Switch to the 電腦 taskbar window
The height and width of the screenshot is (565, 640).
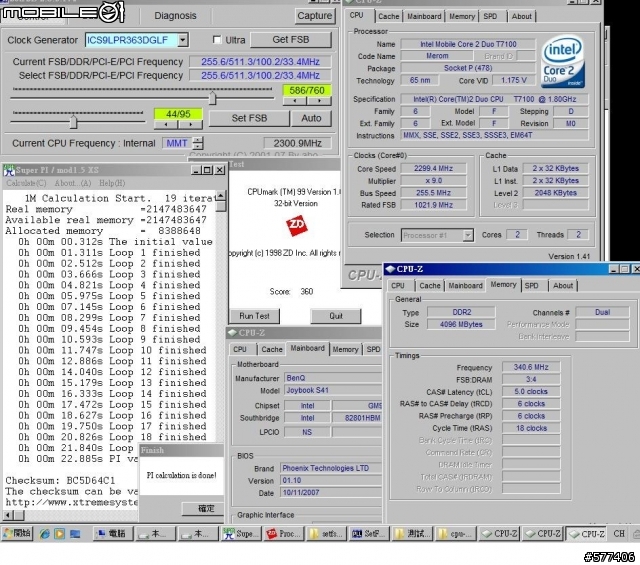pyautogui.click(x=113, y=534)
